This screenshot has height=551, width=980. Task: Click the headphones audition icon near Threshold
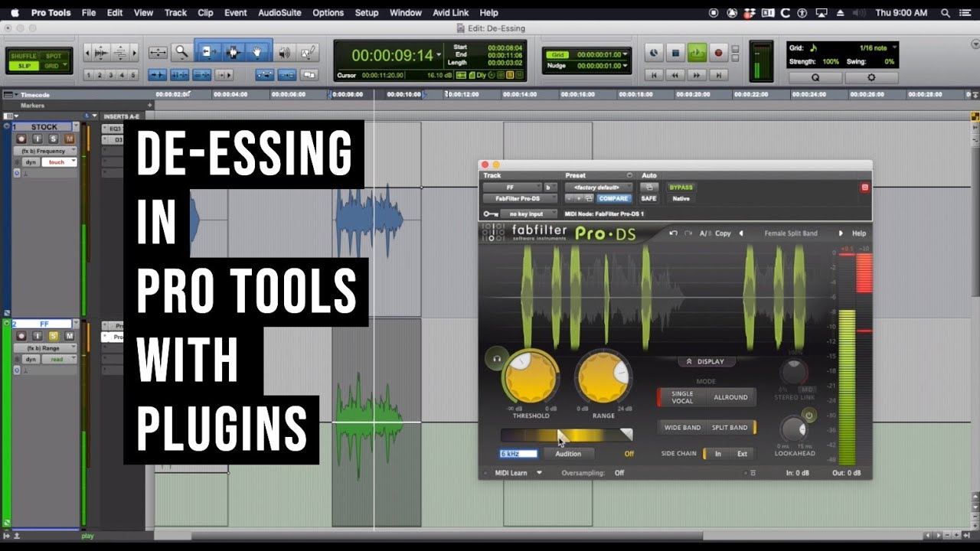click(x=497, y=357)
